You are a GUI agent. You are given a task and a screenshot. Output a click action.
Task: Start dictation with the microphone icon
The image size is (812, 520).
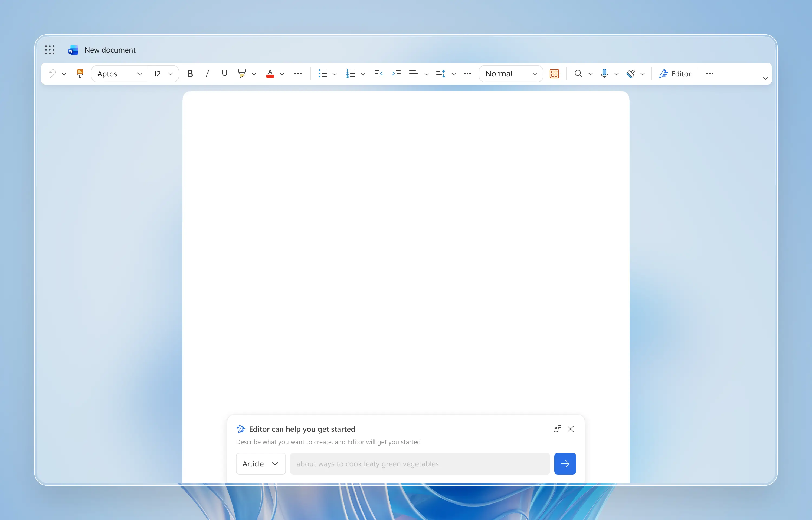click(x=604, y=74)
